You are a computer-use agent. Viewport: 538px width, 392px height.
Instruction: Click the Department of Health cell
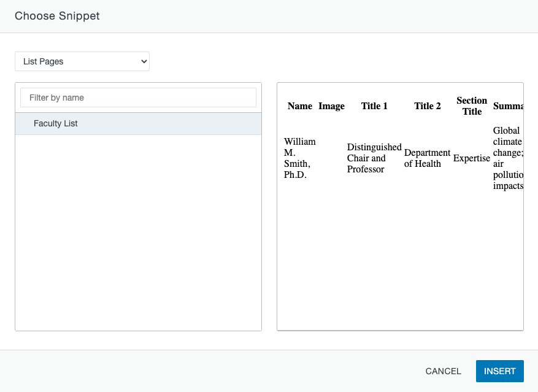(x=427, y=158)
